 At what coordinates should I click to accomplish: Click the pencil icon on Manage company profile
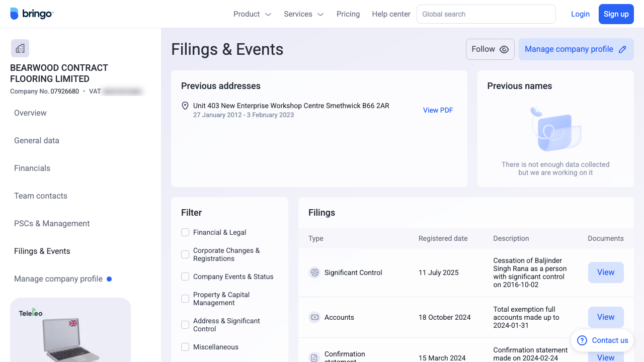[622, 49]
